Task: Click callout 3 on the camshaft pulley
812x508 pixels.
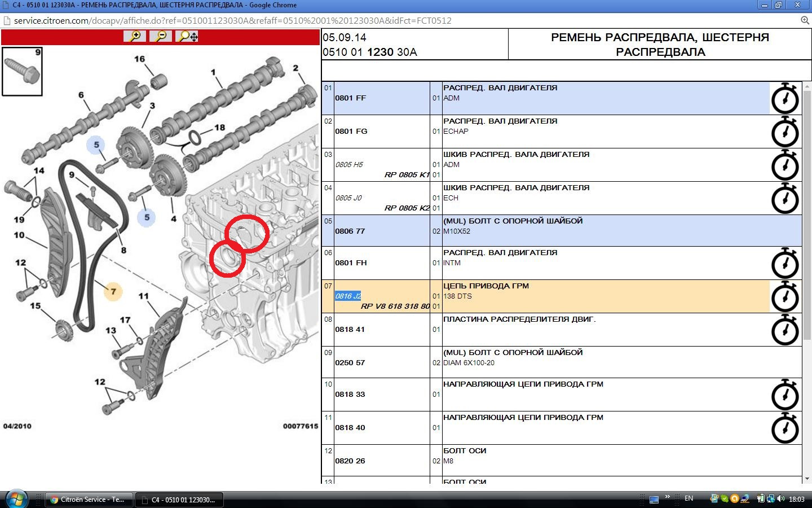Action: tap(152, 106)
